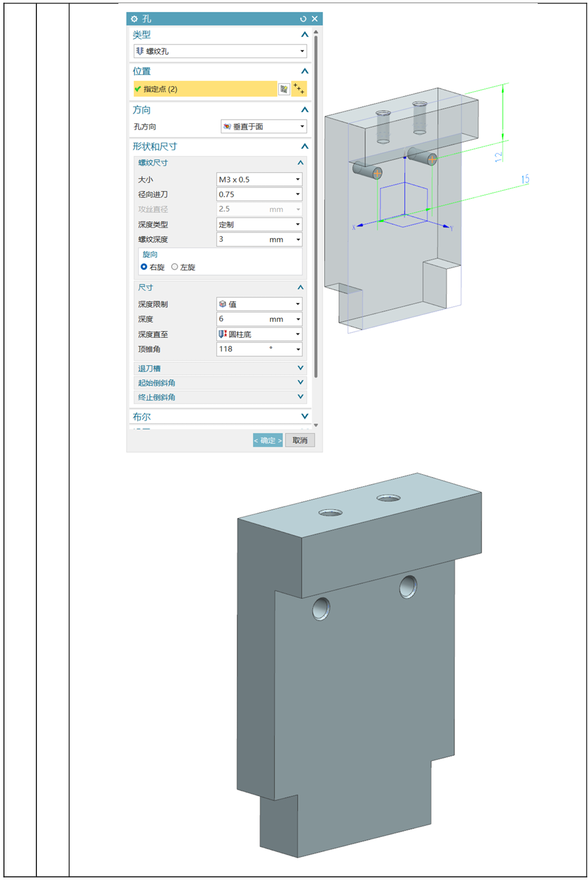The width and height of the screenshot is (588, 880).
Task: Click the point constructor plus icon
Action: [x=299, y=89]
